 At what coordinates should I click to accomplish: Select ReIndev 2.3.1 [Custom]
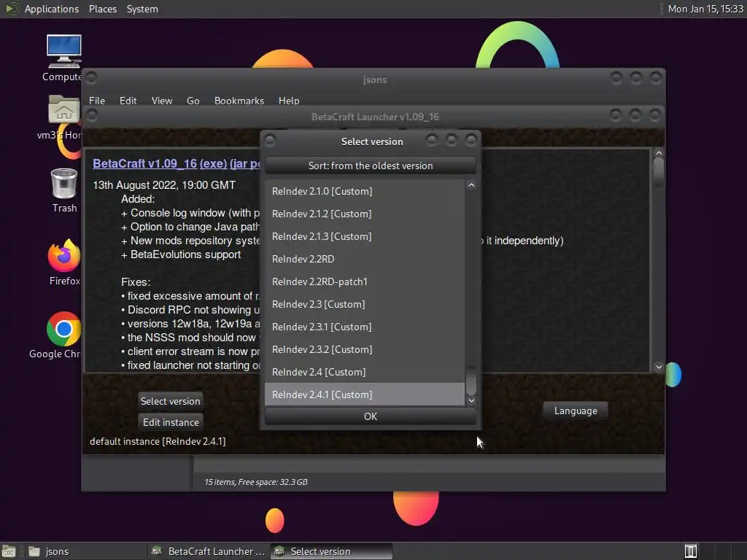tap(365, 327)
